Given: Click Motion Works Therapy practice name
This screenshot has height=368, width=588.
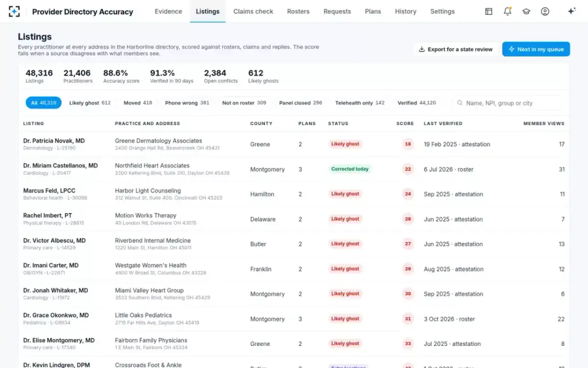Looking at the screenshot, I should [146, 215].
